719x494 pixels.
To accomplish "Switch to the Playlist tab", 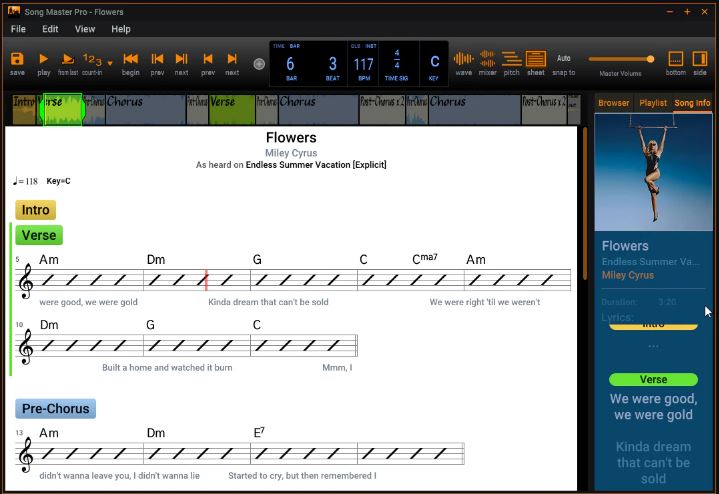I will 653,103.
